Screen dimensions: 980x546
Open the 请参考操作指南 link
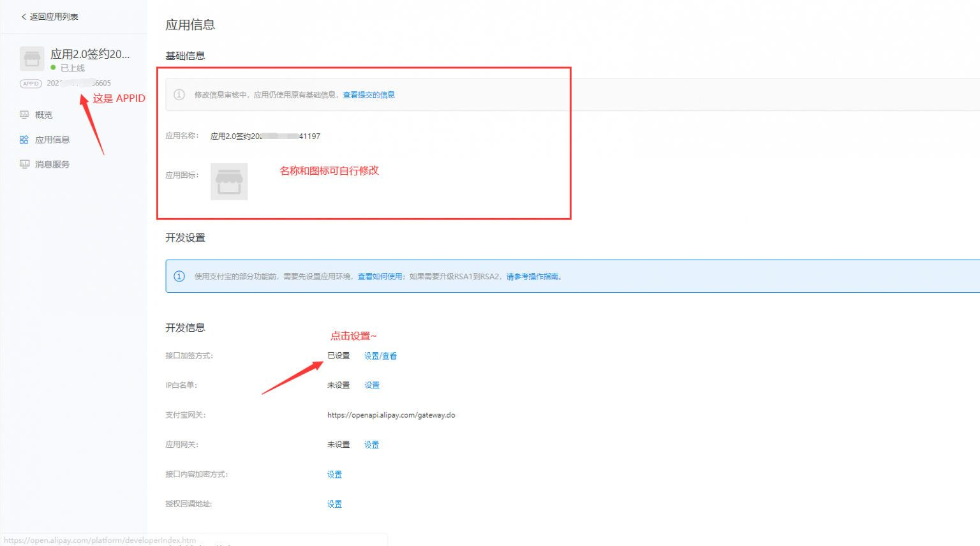point(533,276)
